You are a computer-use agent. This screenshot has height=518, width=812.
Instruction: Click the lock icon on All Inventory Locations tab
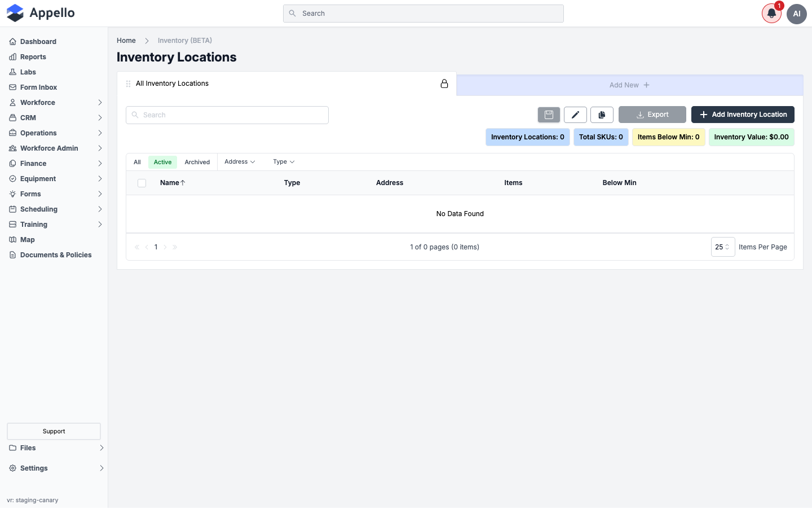click(x=444, y=84)
